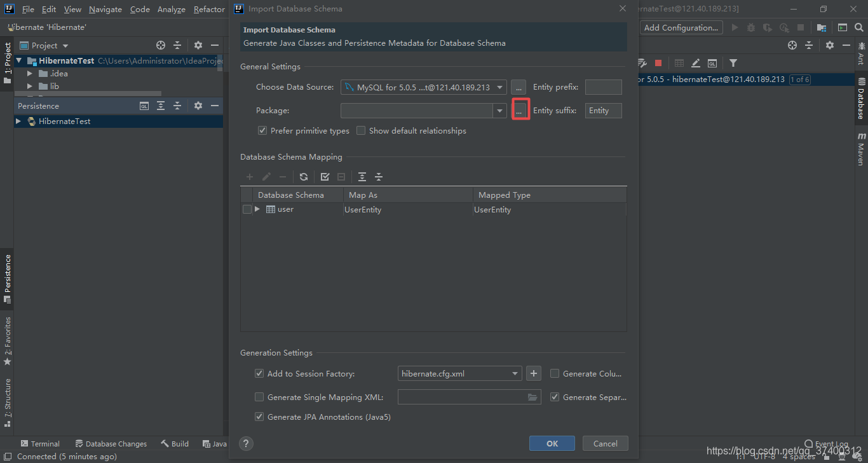Enable Generate Colu... checkbox

click(x=555, y=373)
